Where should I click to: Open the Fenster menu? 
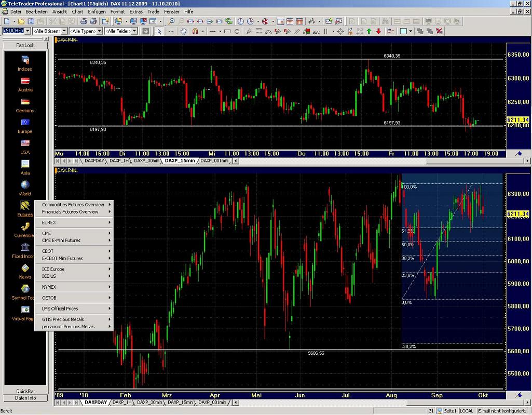pos(172,11)
